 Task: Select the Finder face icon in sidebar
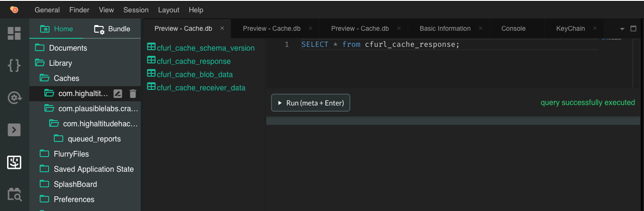click(x=14, y=162)
